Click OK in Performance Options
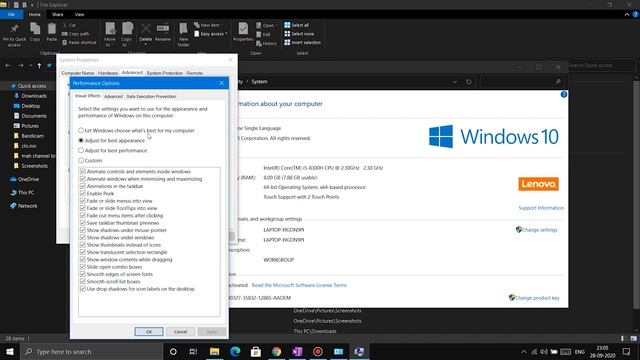Image resolution: width=640 pixels, height=360 pixels. point(149,332)
